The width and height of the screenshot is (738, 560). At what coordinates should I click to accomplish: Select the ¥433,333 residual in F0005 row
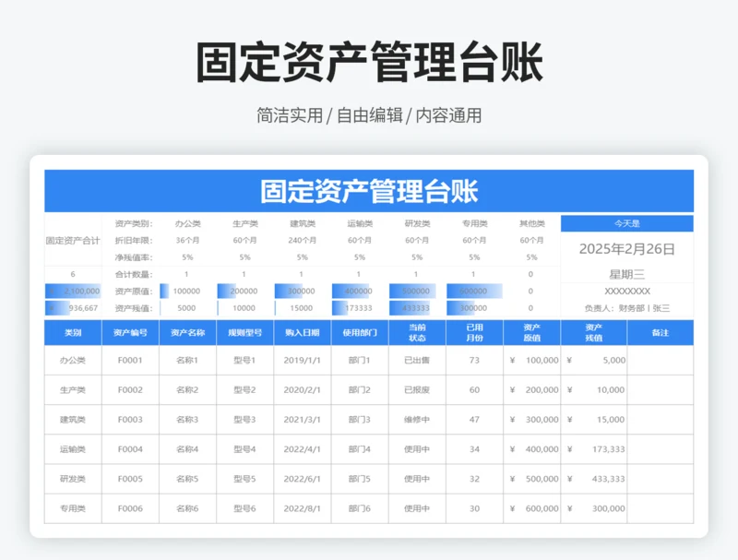594,479
